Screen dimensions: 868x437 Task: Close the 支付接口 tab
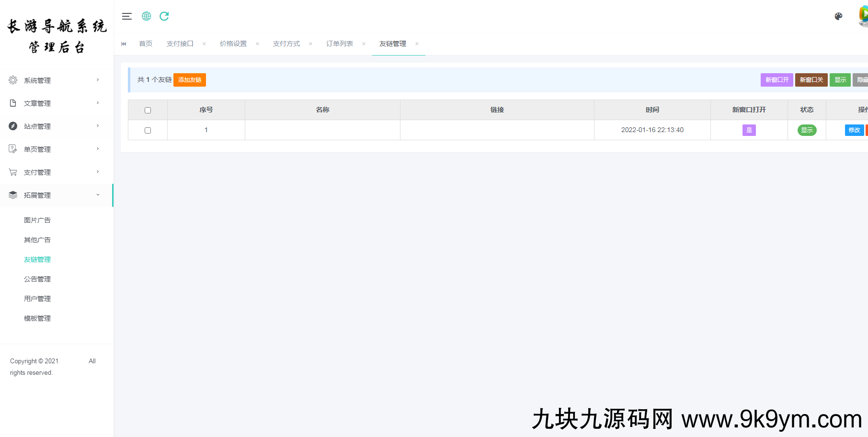point(204,44)
